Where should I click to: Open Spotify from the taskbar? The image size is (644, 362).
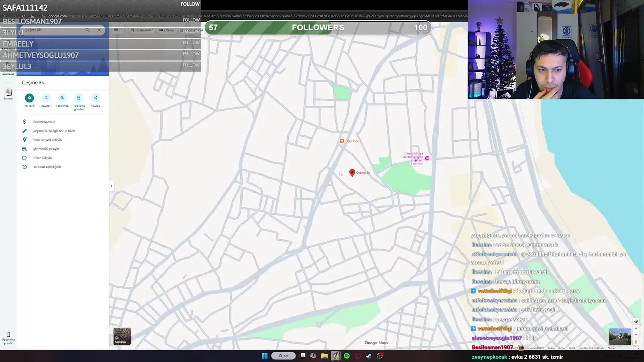click(x=347, y=356)
